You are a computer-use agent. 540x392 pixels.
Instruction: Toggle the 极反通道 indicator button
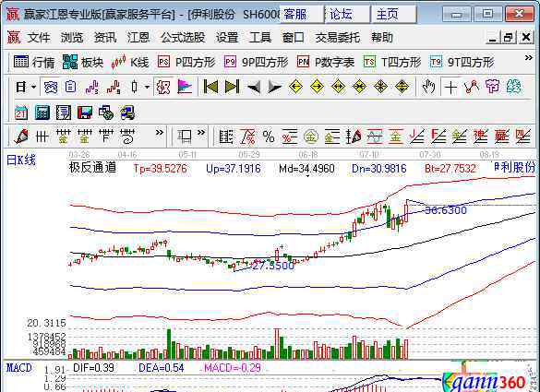[x=162, y=87]
